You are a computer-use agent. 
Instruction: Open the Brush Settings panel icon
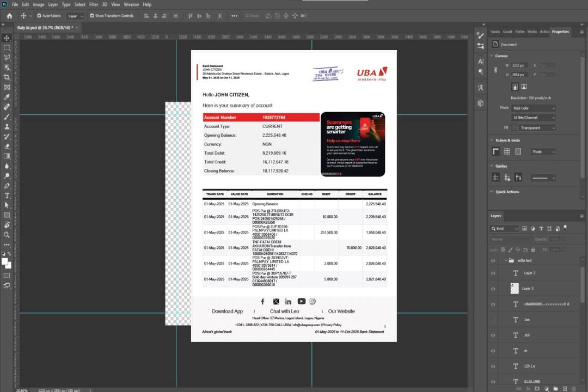[481, 35]
